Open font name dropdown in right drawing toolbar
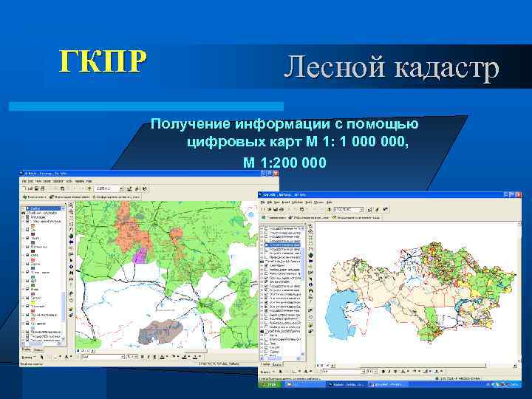 (x=363, y=372)
